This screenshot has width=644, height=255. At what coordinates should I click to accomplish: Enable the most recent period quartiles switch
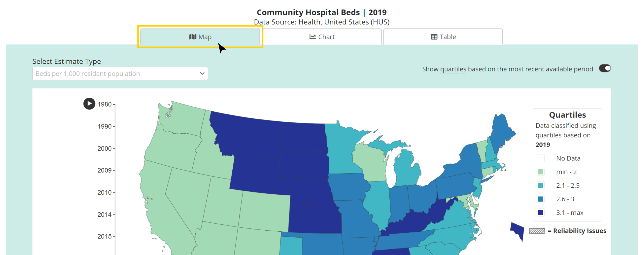point(605,68)
